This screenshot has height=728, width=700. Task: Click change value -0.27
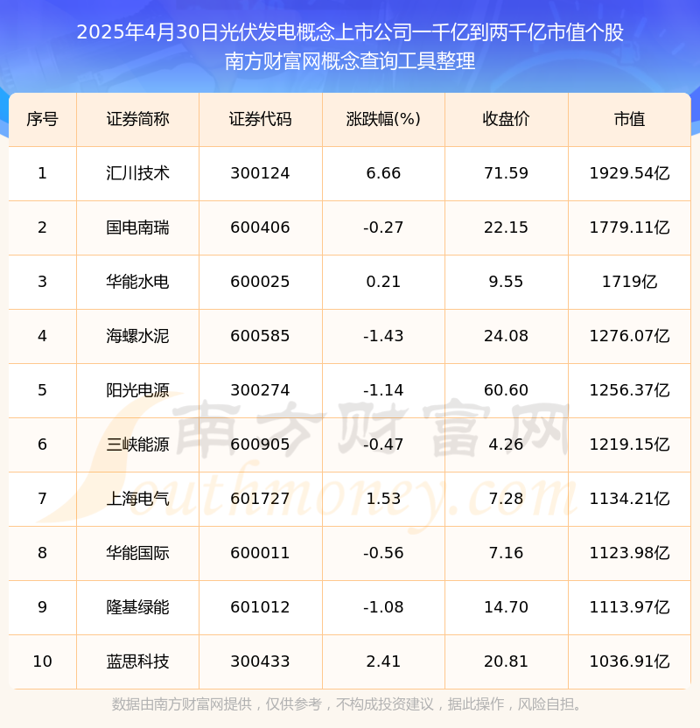click(x=383, y=227)
